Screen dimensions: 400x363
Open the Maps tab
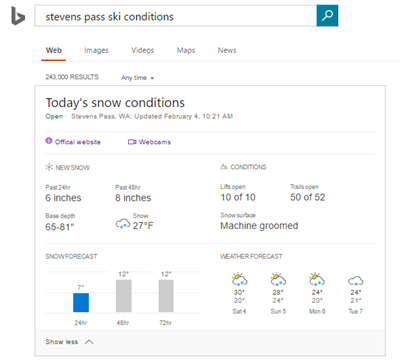(x=186, y=50)
